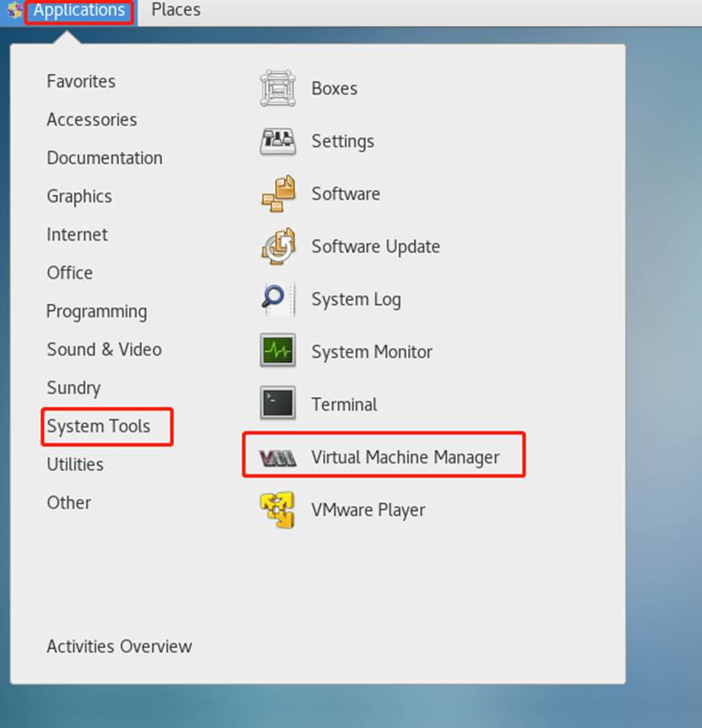702x728 pixels.
Task: Open the Settings mixer icon
Action: click(278, 141)
